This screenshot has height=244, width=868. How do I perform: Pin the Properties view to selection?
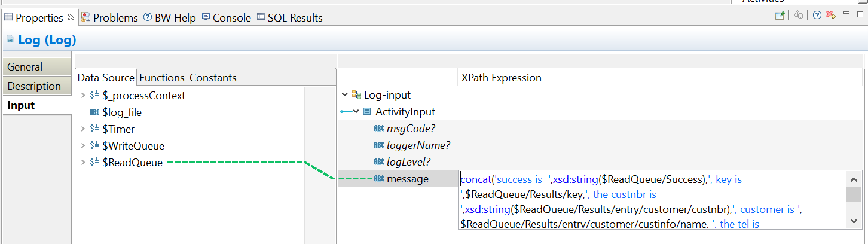780,16
